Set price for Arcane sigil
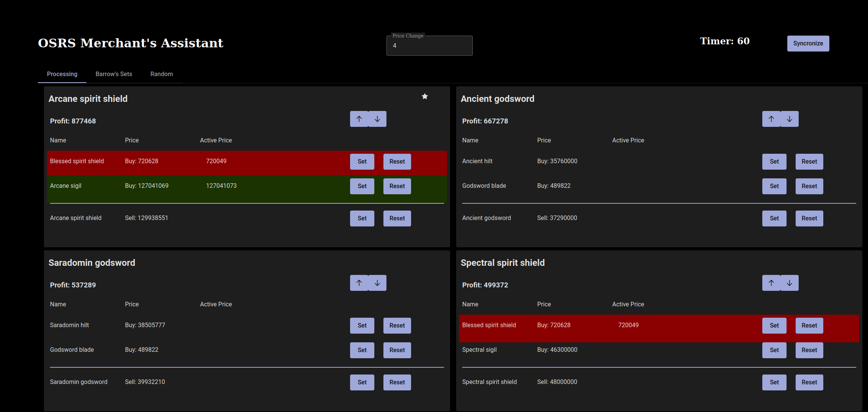The width and height of the screenshot is (868, 412). 362,186
